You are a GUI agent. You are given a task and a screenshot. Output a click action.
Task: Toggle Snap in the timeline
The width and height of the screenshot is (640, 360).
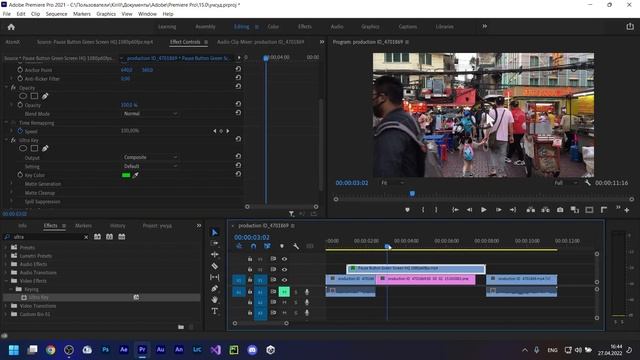[253, 246]
